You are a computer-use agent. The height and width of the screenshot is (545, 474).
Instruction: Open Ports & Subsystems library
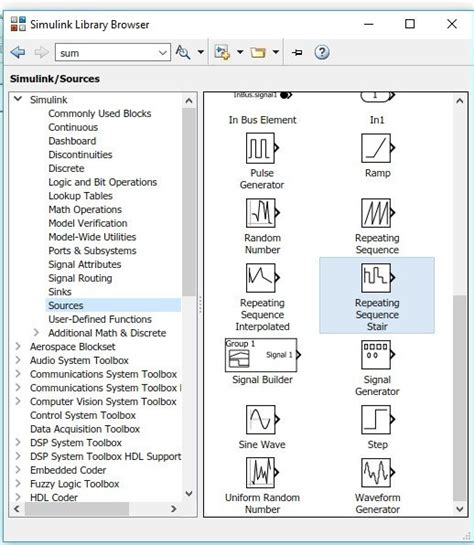pos(92,251)
